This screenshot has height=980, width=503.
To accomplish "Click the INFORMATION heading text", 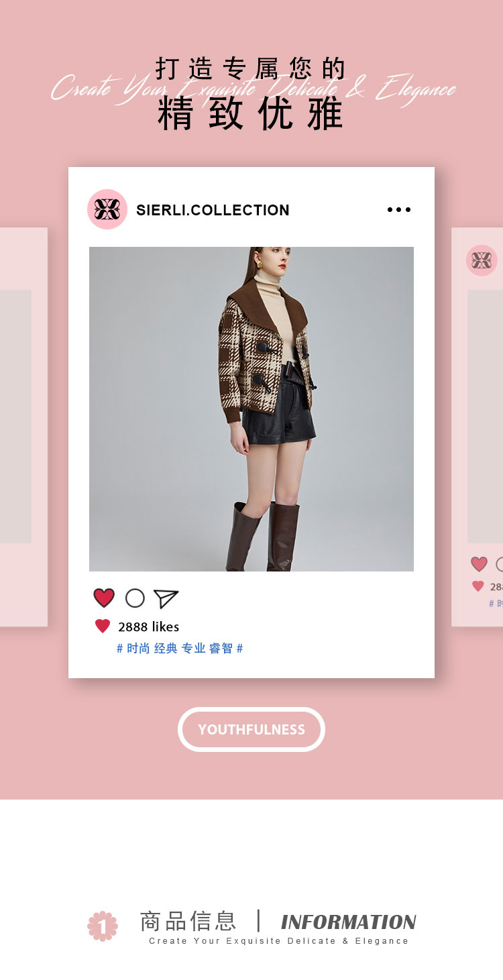I will [x=349, y=922].
